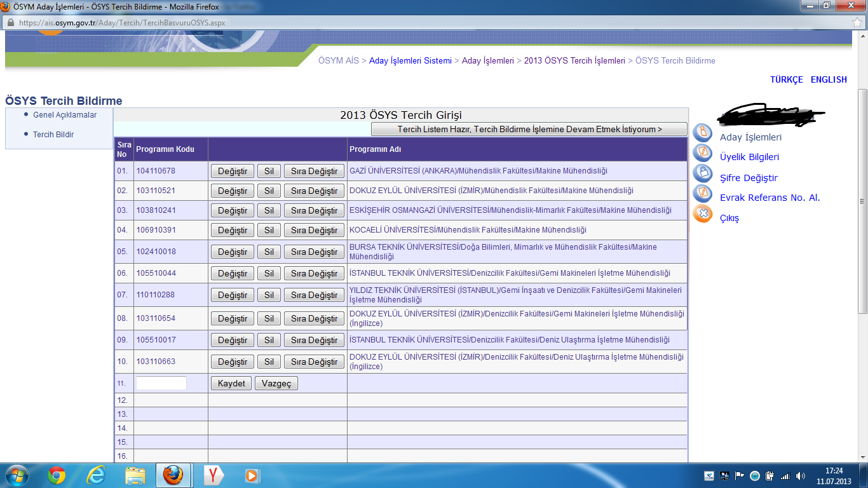The image size is (868, 488).
Task: Click the Firefox taskbar icon
Action: point(173,475)
